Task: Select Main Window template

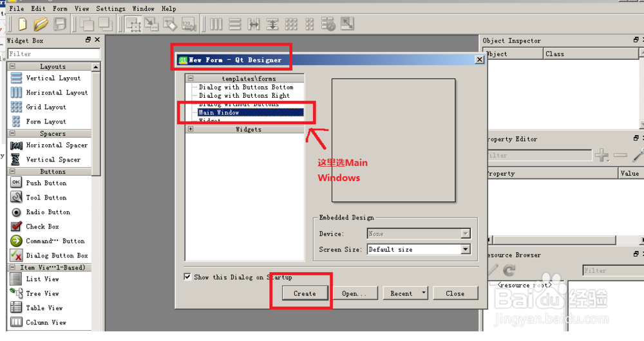Action: click(251, 113)
